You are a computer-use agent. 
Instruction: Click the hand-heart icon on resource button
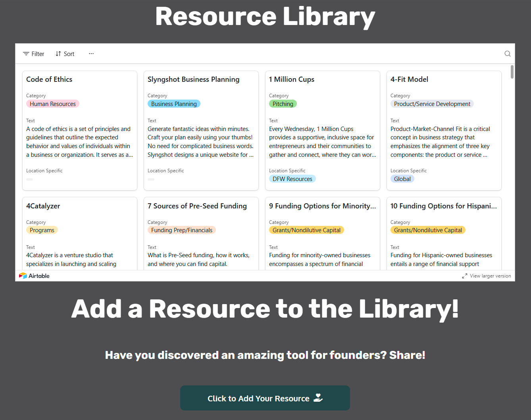(318, 398)
